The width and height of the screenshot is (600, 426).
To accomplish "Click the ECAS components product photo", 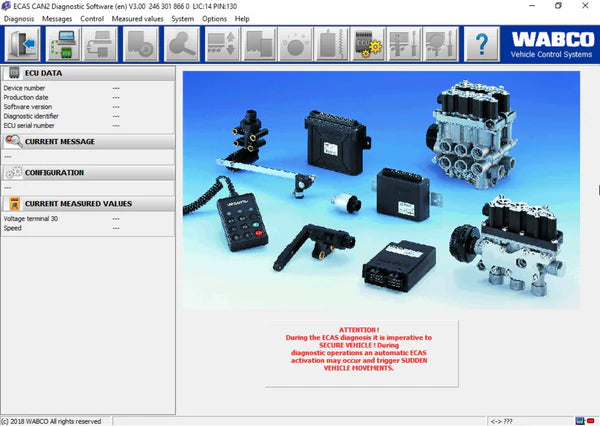I will 381,190.
